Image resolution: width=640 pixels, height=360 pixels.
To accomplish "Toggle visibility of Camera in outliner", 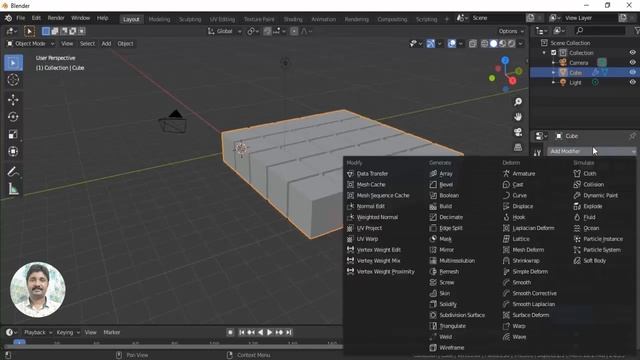I will coord(632,62).
